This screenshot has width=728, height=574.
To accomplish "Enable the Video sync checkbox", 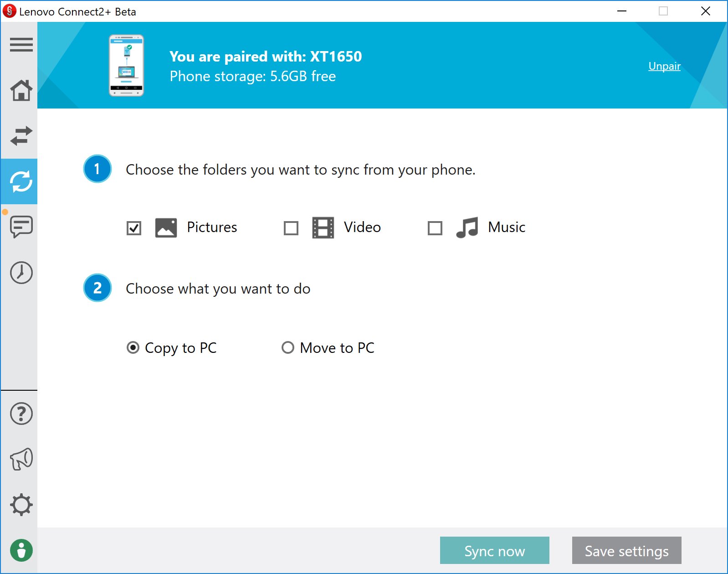I will [291, 228].
